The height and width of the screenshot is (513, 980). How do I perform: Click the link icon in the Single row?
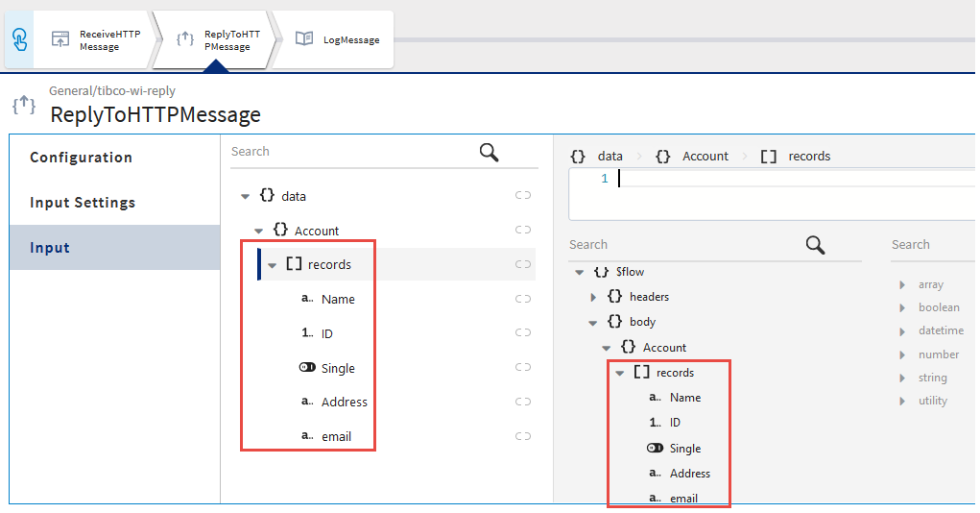[523, 368]
